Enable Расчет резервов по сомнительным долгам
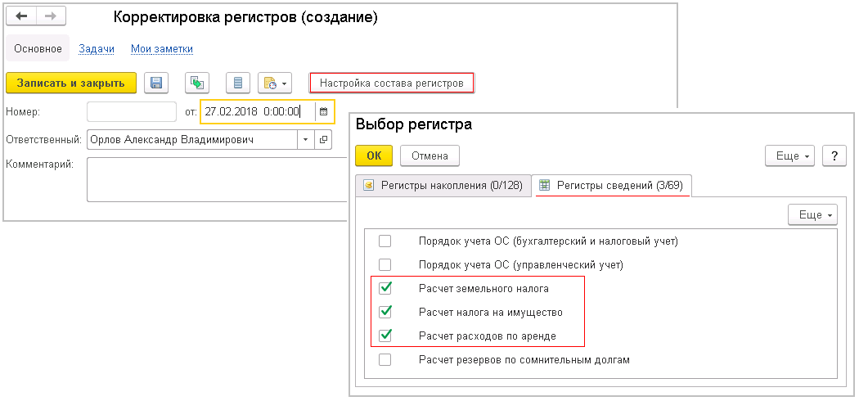The height and width of the screenshot is (401, 868). click(385, 359)
